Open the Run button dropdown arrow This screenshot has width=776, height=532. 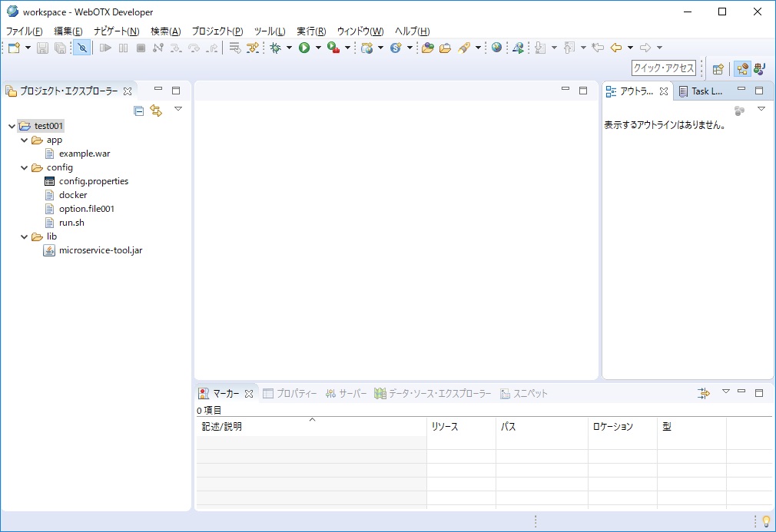pyautogui.click(x=318, y=48)
